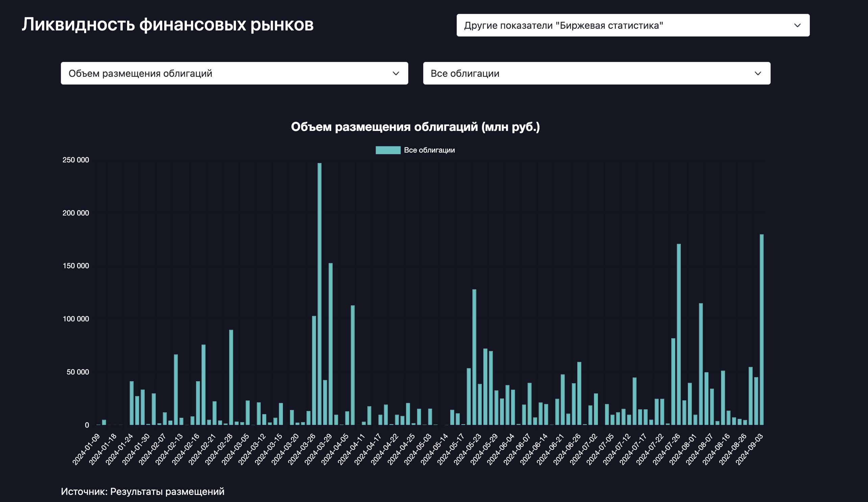Open the 'Все облигации' dropdown selector
Screen dimensions: 868x502
tap(597, 73)
